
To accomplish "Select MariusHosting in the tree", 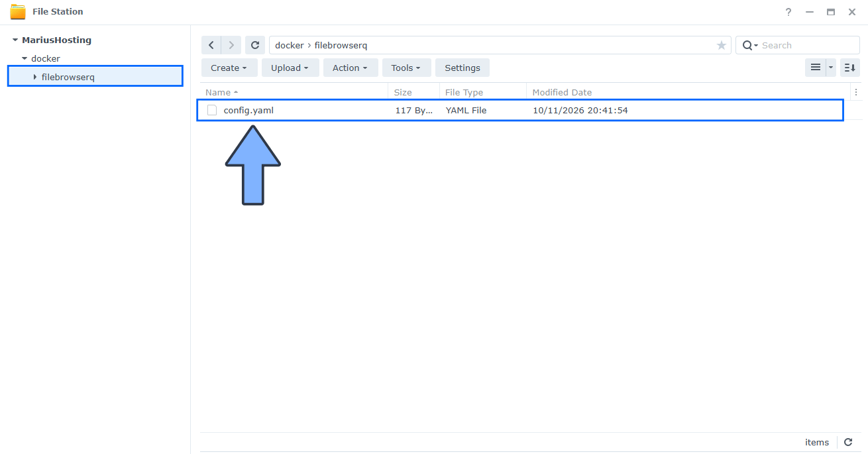I will pyautogui.click(x=57, y=40).
